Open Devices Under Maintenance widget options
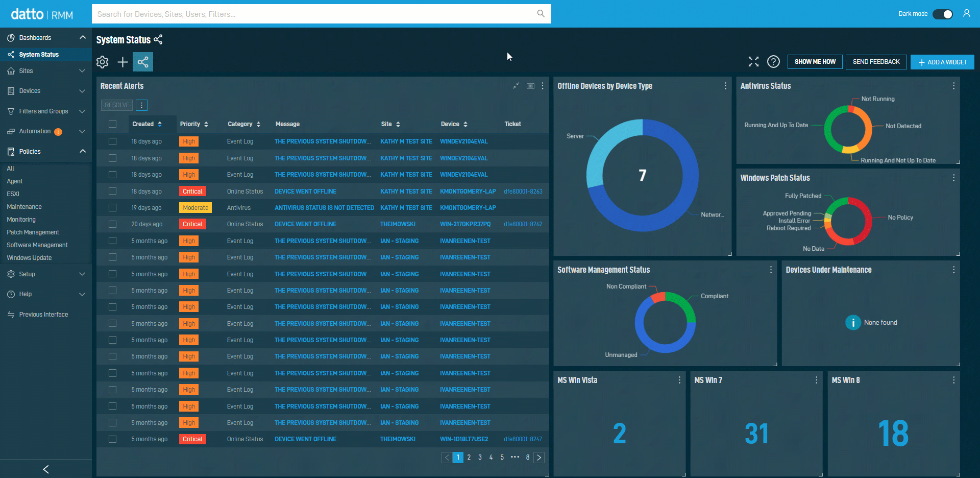Image resolution: width=980 pixels, height=478 pixels. [953, 270]
